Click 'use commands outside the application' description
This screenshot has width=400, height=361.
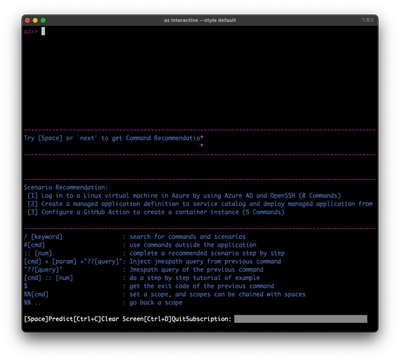[x=193, y=245]
